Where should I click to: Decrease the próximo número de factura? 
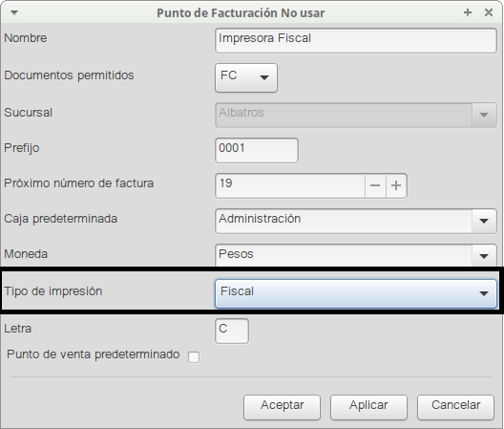(375, 185)
